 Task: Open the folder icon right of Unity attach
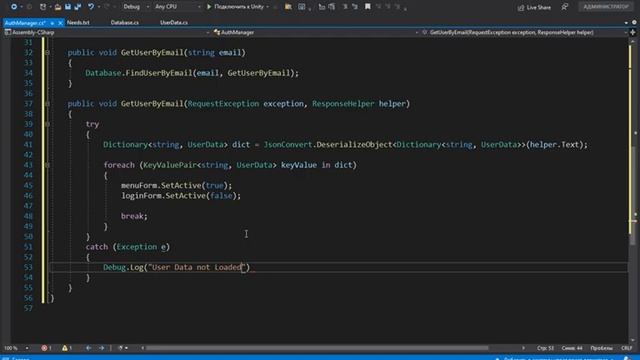click(288, 7)
